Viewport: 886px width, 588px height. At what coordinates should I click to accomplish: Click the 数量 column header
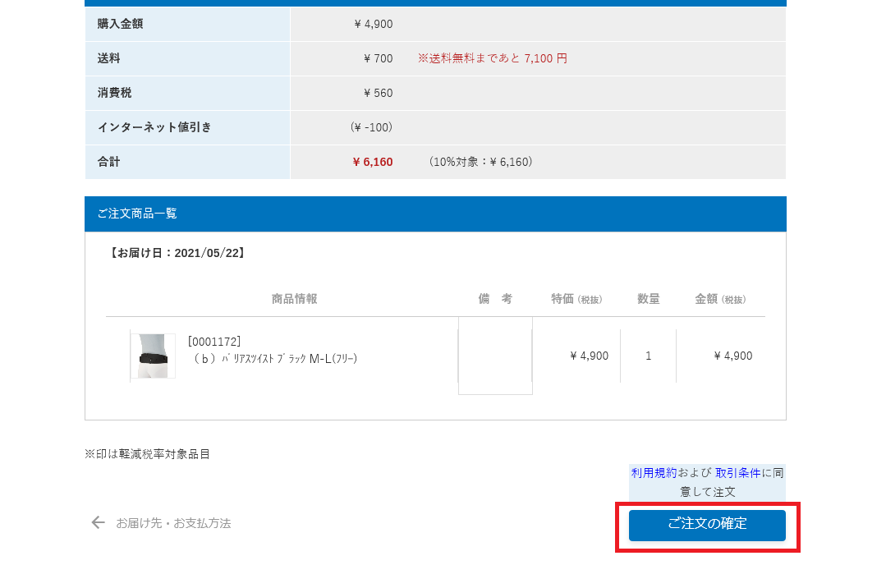click(x=648, y=299)
